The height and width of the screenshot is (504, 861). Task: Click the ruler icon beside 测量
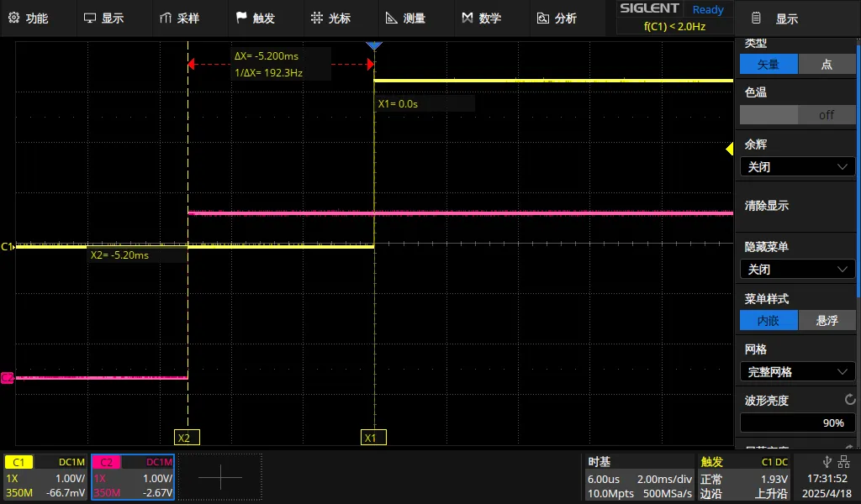(392, 18)
